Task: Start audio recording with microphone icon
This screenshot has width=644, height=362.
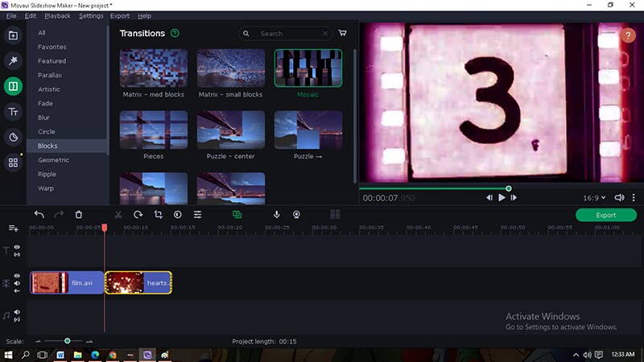Action: click(x=277, y=214)
